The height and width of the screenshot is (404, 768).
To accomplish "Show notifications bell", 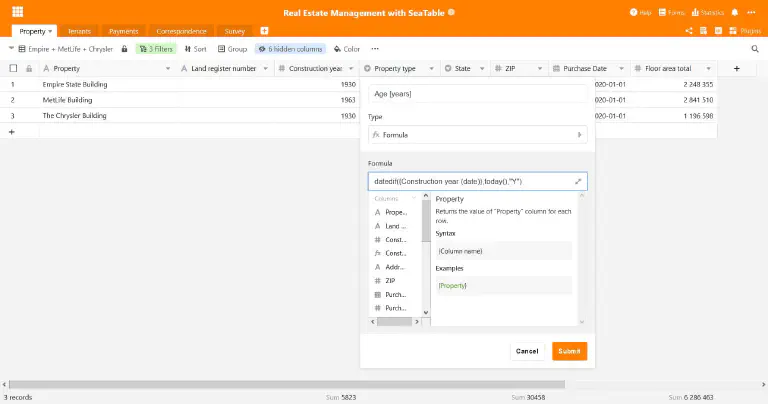I will [734, 12].
